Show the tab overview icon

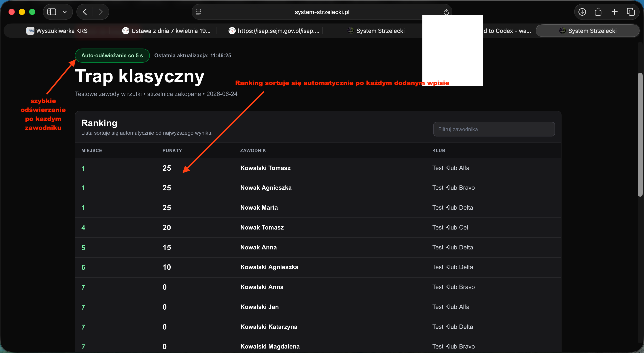pyautogui.click(x=631, y=12)
